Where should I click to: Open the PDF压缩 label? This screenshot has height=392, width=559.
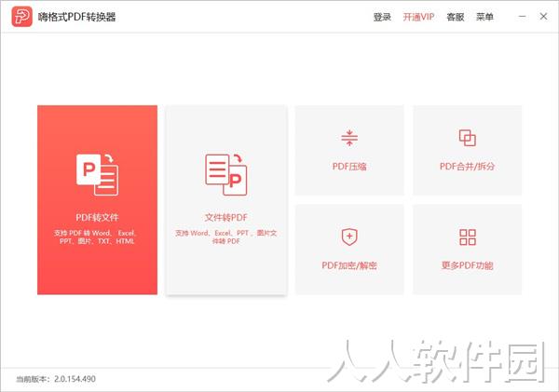[x=349, y=167]
